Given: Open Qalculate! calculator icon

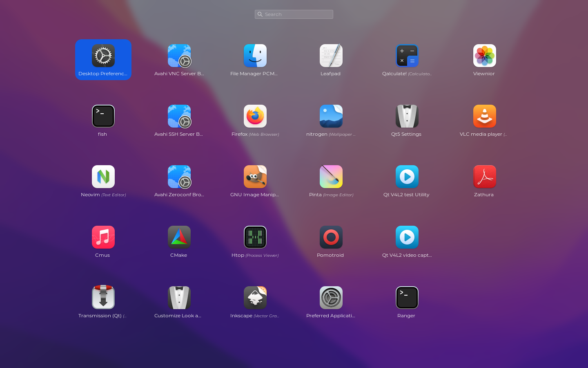Looking at the screenshot, I should pos(407,56).
